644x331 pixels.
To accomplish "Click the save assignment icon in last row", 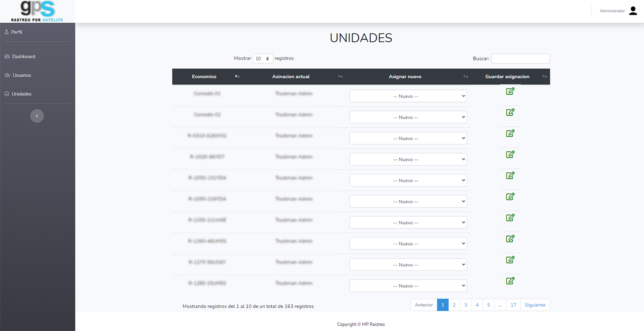I will 510,281.
